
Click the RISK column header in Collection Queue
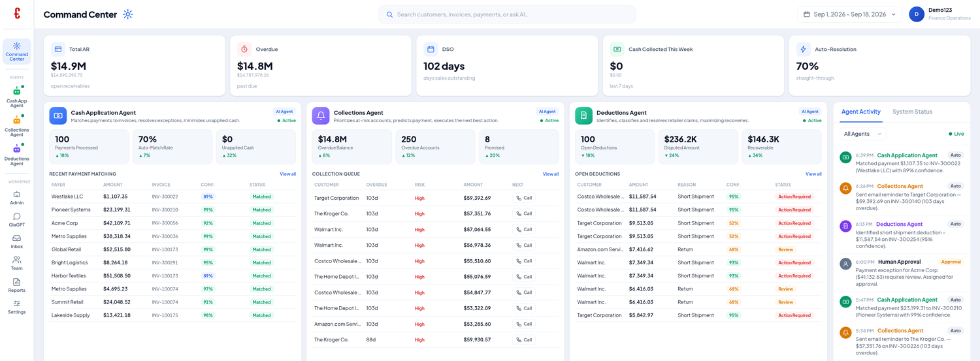point(419,185)
